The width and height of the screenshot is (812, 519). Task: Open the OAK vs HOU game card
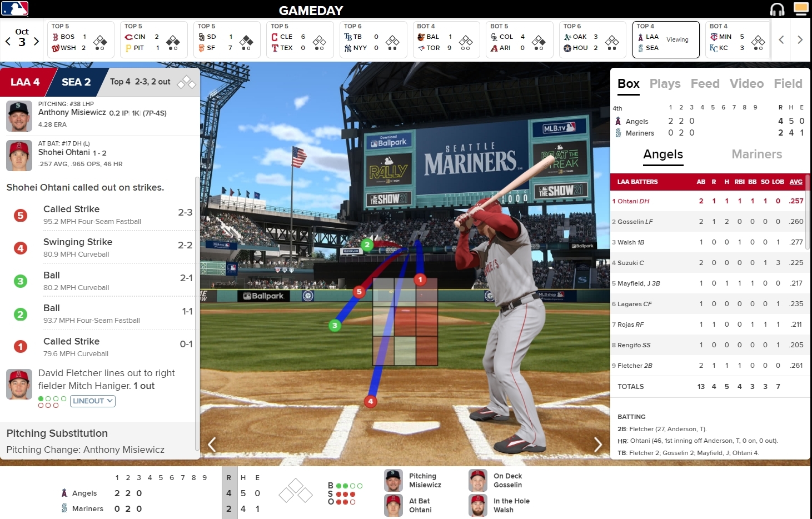click(x=592, y=39)
